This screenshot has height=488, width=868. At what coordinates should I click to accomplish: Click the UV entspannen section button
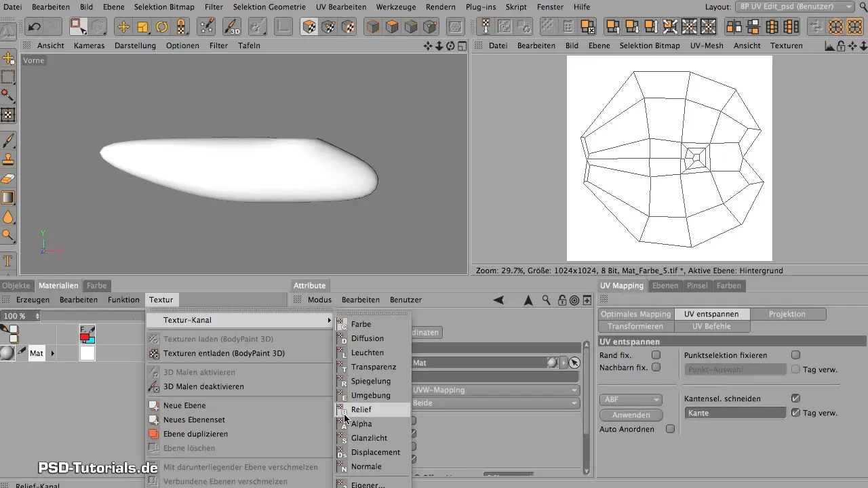[x=711, y=314]
